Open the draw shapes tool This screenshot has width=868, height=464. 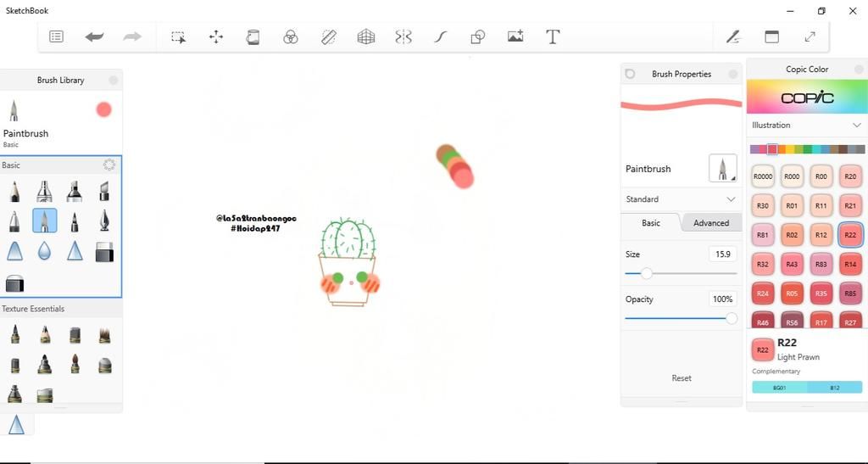click(478, 37)
